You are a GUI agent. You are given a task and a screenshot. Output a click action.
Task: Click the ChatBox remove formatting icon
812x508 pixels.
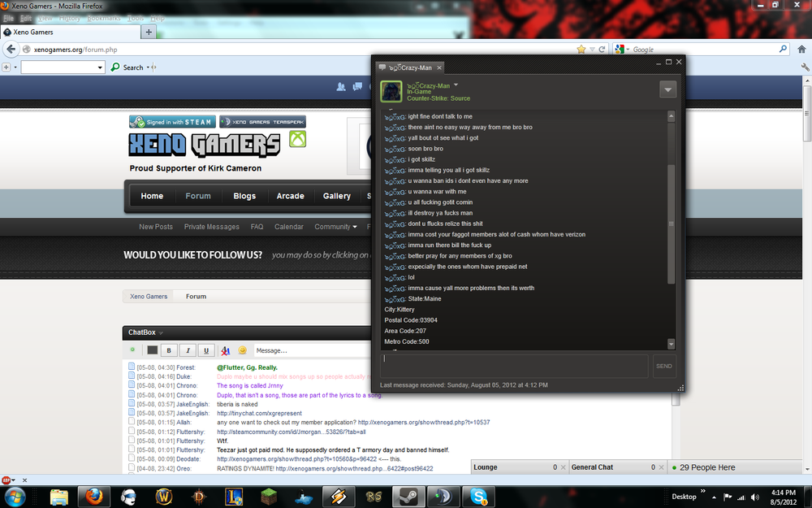[x=225, y=351]
